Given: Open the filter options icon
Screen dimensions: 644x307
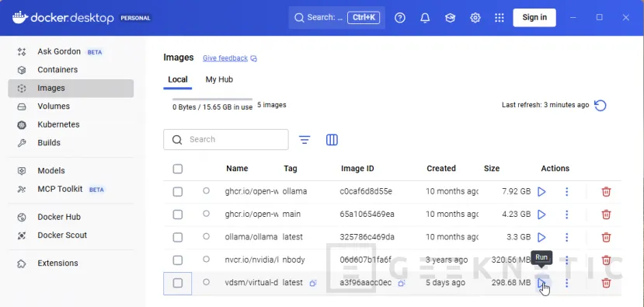Looking at the screenshot, I should (305, 140).
